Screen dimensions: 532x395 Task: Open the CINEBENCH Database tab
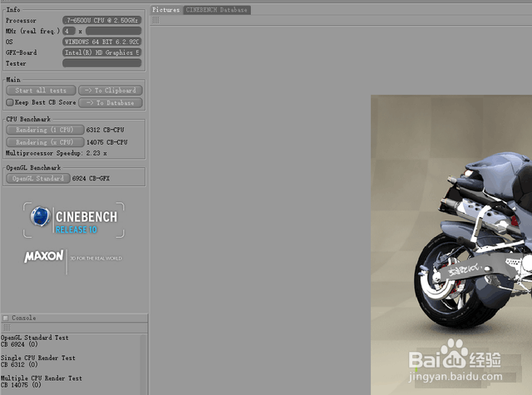coord(217,10)
